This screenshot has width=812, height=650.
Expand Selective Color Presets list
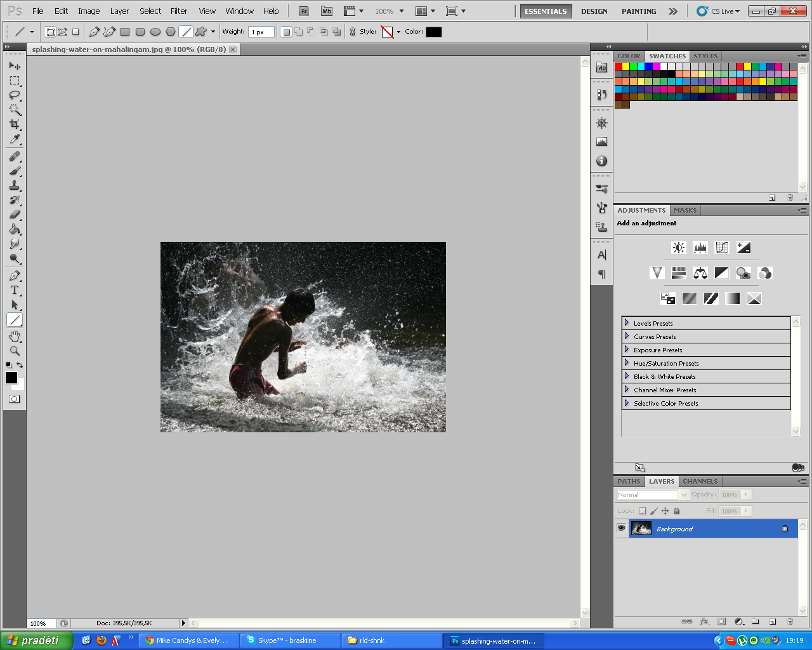tap(627, 402)
